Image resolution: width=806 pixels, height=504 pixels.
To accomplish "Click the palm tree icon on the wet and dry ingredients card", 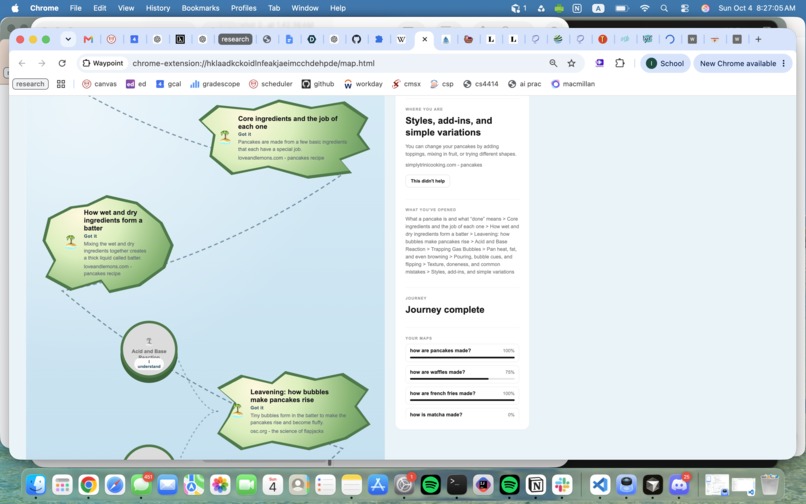I will point(71,240).
